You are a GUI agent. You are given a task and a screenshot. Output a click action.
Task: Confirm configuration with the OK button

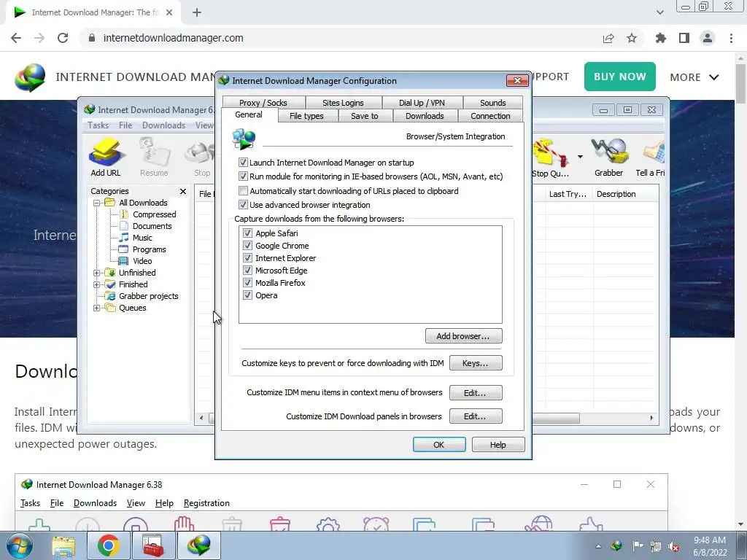coord(439,444)
